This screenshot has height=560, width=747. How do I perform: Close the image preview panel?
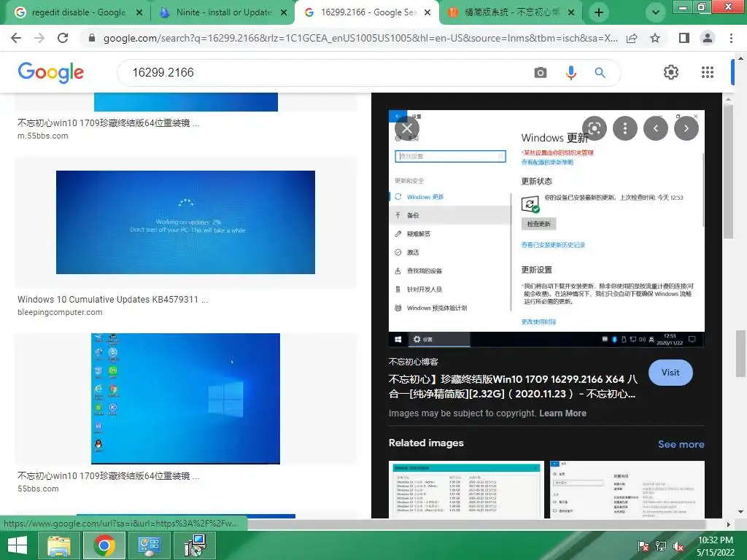(x=407, y=128)
